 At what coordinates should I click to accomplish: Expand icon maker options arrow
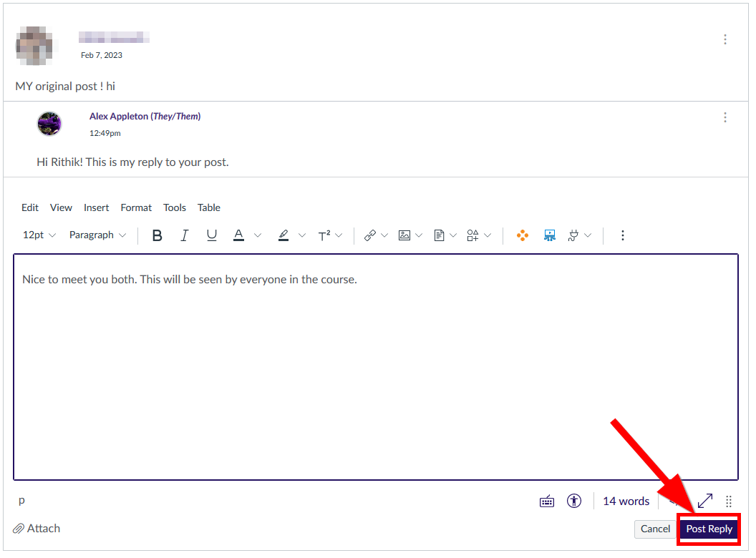pos(488,235)
